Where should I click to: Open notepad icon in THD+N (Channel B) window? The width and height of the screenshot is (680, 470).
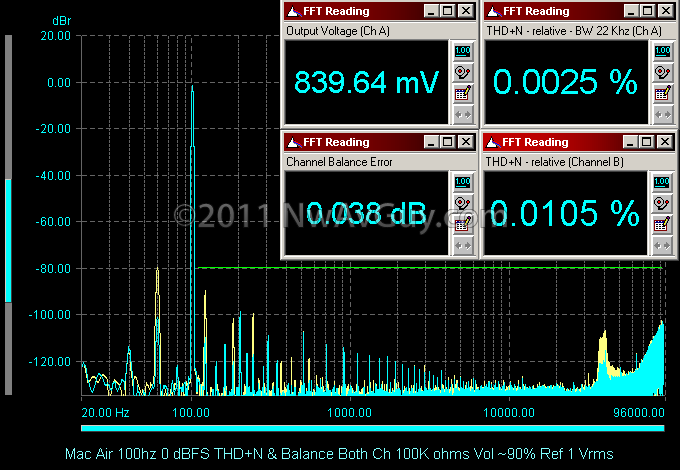coord(661,224)
